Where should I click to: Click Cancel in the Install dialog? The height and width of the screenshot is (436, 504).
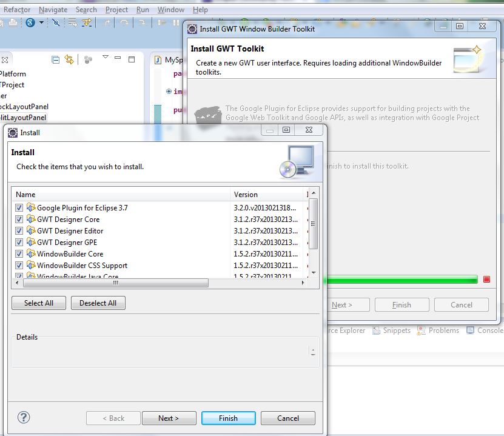(288, 418)
